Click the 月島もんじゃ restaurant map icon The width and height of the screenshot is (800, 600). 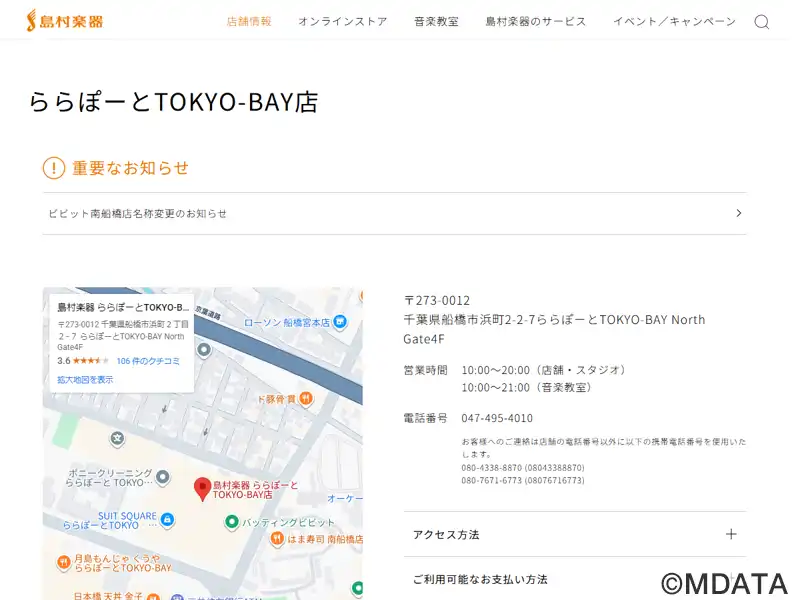click(63, 562)
